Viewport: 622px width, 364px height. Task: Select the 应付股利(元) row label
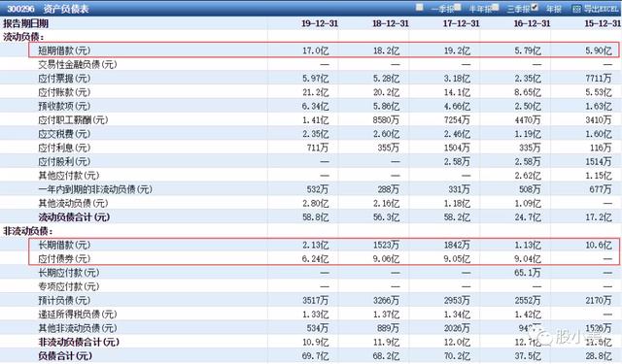coord(64,161)
